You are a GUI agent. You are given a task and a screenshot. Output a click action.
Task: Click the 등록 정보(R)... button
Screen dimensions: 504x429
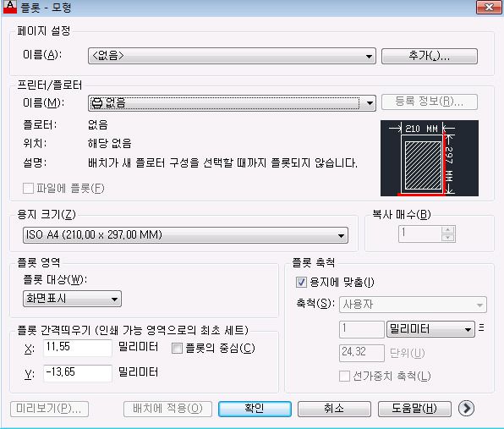coord(430,102)
